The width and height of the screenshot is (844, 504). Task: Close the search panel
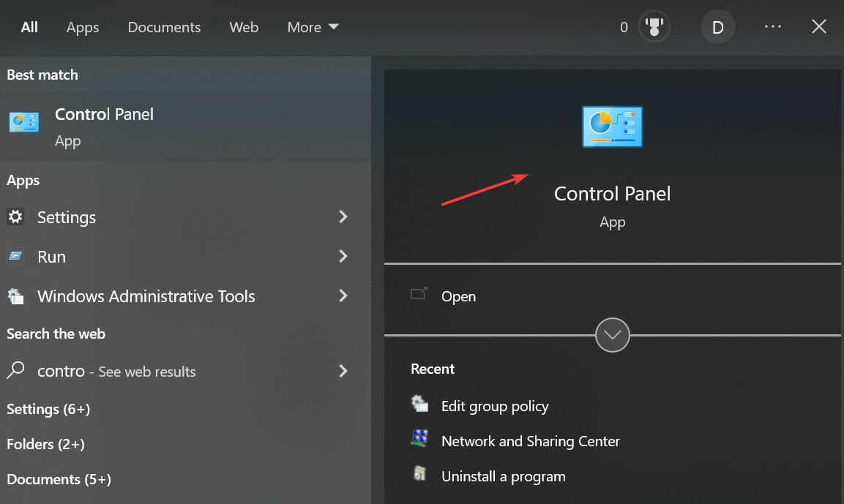click(x=818, y=26)
